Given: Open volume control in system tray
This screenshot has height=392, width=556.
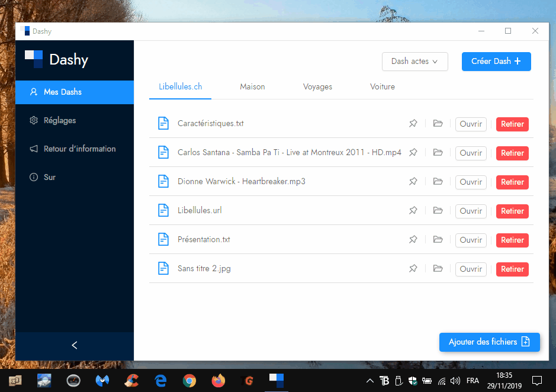Looking at the screenshot, I should (455, 381).
